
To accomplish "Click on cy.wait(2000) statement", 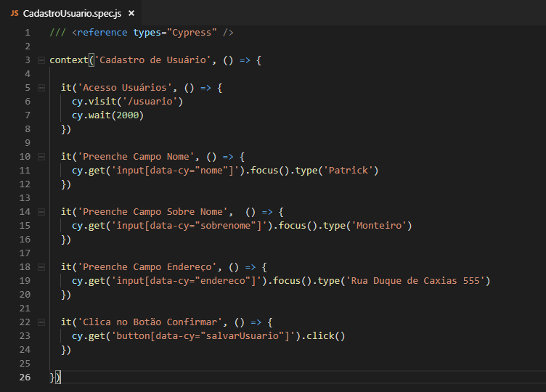I will [x=107, y=115].
